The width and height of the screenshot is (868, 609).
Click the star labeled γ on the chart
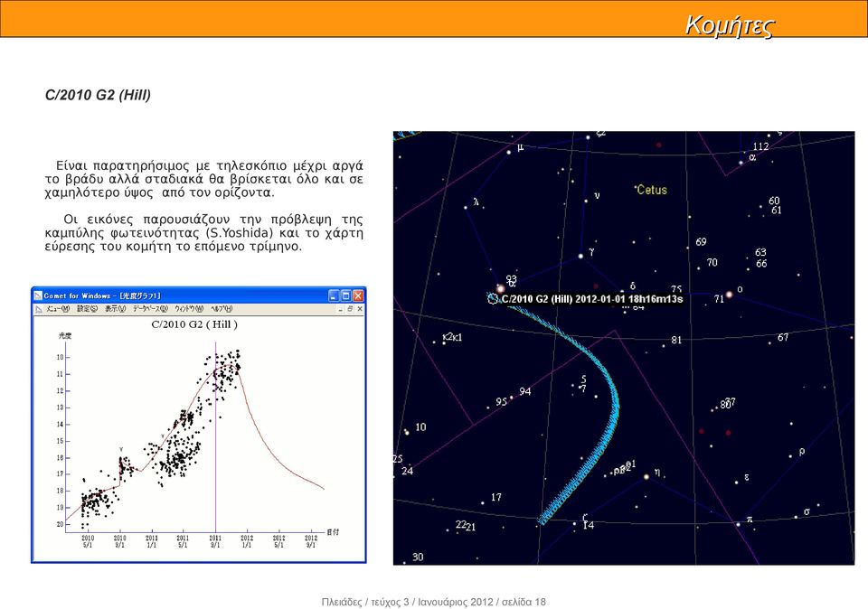[580, 256]
